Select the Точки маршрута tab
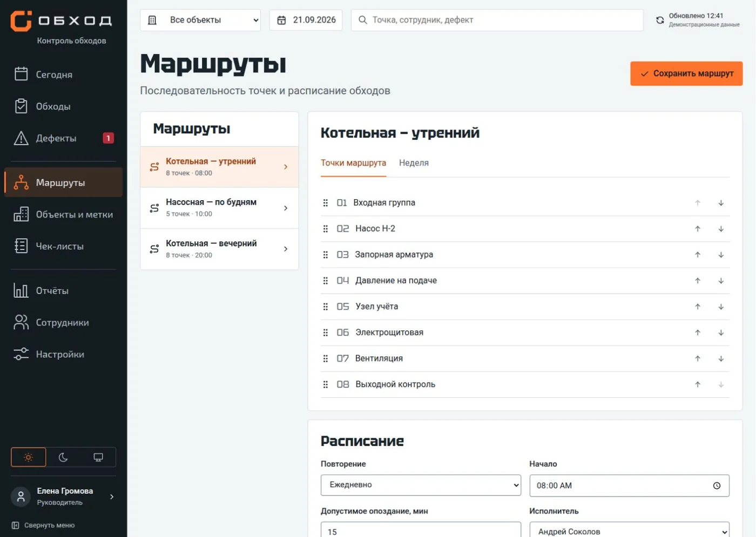This screenshot has height=537, width=756. click(x=353, y=163)
